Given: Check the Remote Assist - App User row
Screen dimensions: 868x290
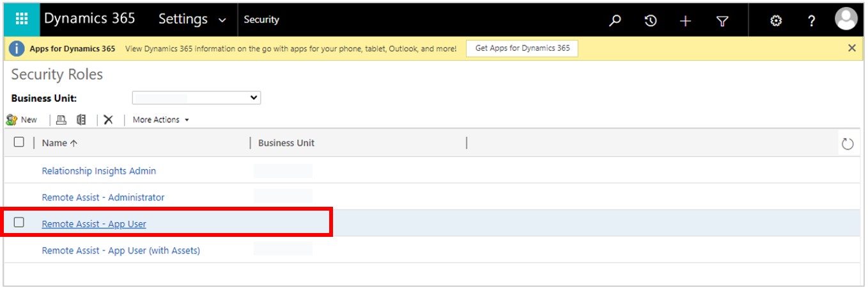Looking at the screenshot, I should [19, 222].
